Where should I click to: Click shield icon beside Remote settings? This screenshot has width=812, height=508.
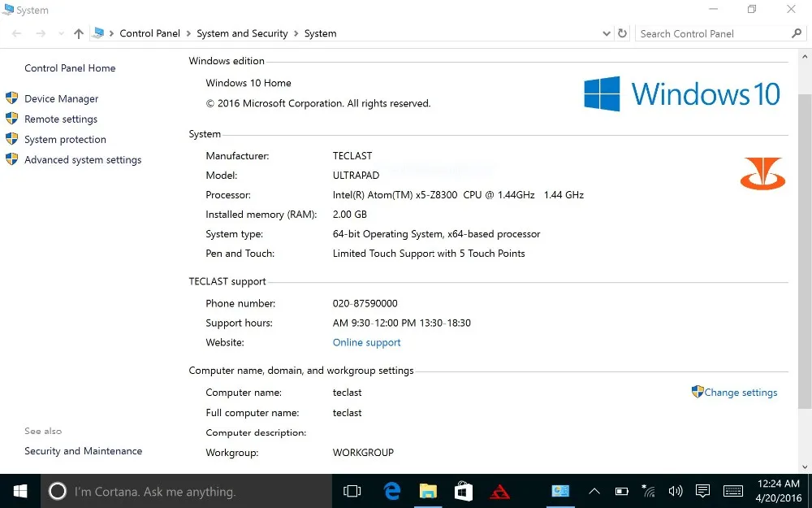click(12, 118)
